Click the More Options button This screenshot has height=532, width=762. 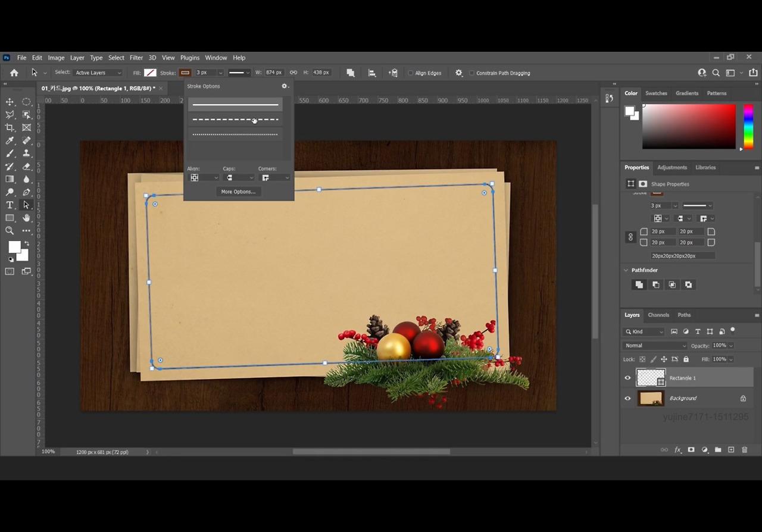pyautogui.click(x=238, y=192)
